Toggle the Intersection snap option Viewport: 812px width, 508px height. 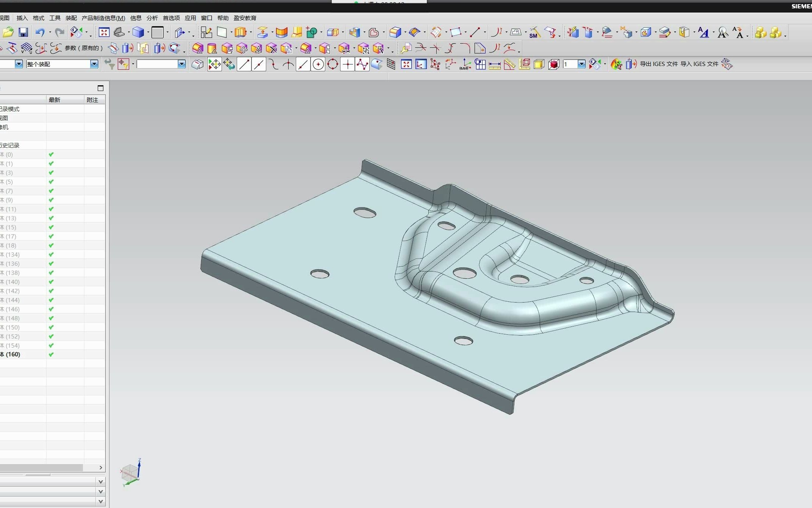[x=289, y=64]
